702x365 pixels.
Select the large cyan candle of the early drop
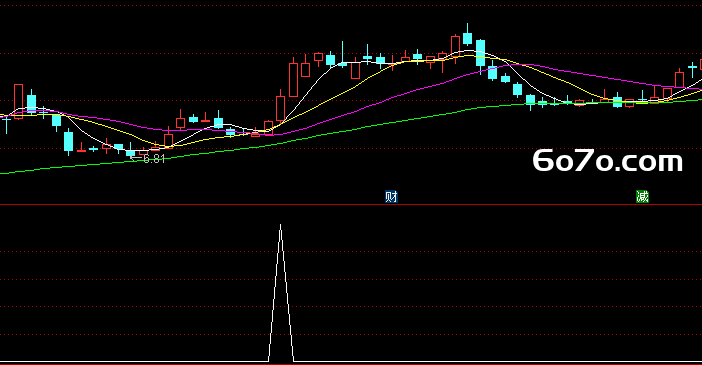pos(68,142)
